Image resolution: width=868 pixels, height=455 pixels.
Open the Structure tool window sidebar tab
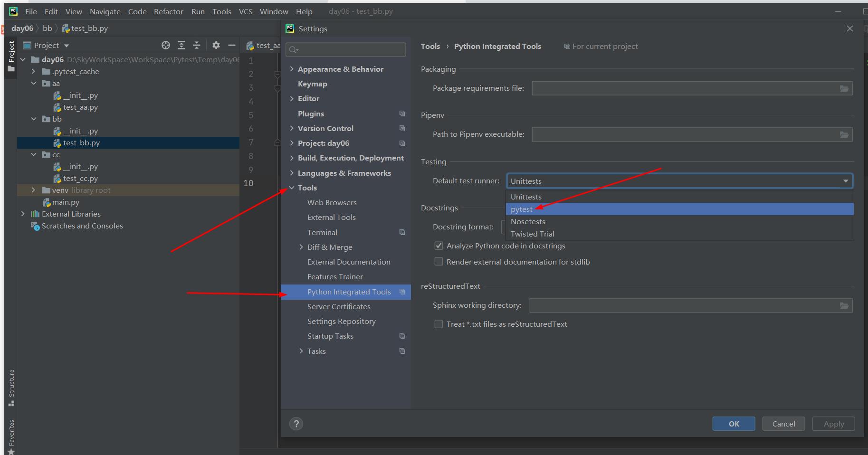coord(11,388)
